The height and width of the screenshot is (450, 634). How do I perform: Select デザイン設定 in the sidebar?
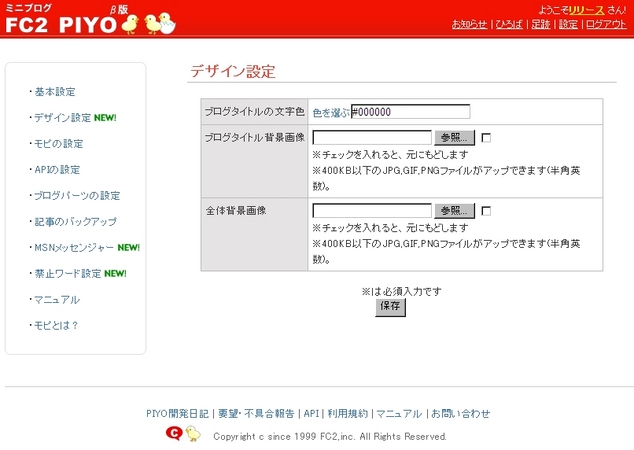coord(63,118)
